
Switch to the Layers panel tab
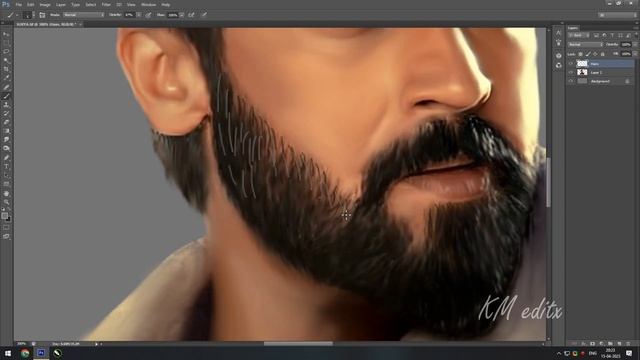pyautogui.click(x=573, y=28)
